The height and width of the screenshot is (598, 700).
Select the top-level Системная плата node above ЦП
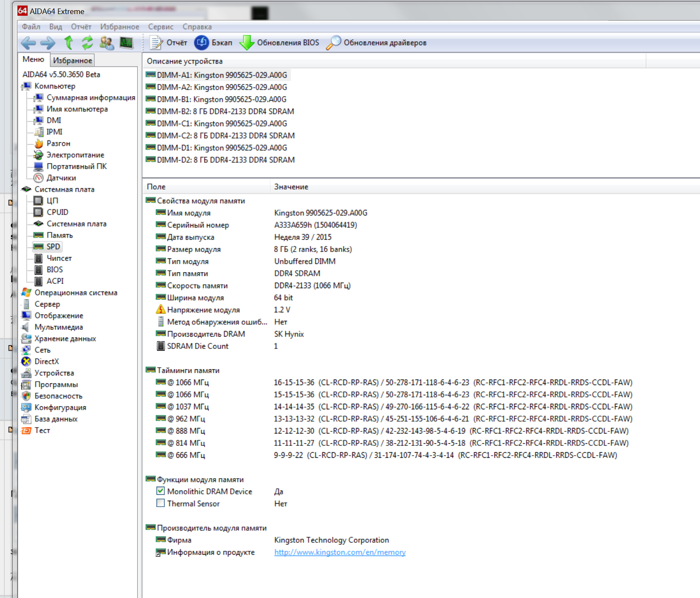[x=65, y=189]
